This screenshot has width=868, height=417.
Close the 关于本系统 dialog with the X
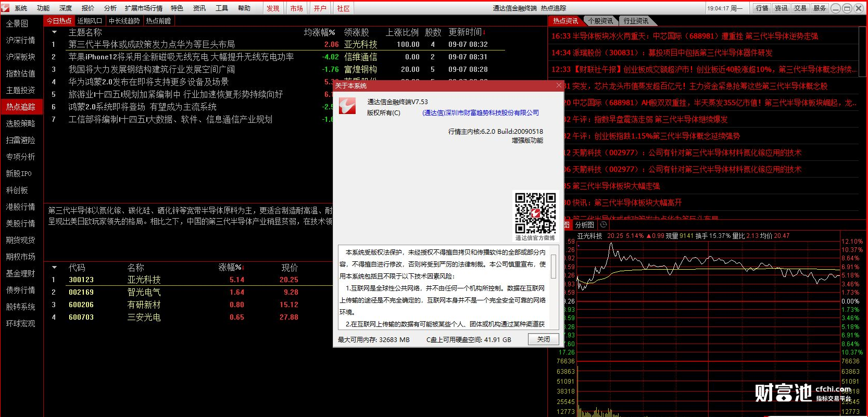tap(559, 85)
